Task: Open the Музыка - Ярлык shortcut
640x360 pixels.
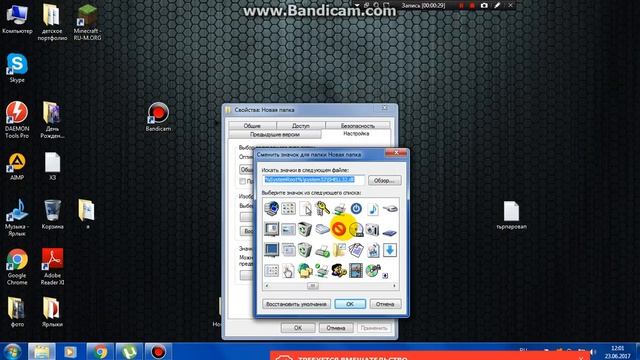Action: 17,218
